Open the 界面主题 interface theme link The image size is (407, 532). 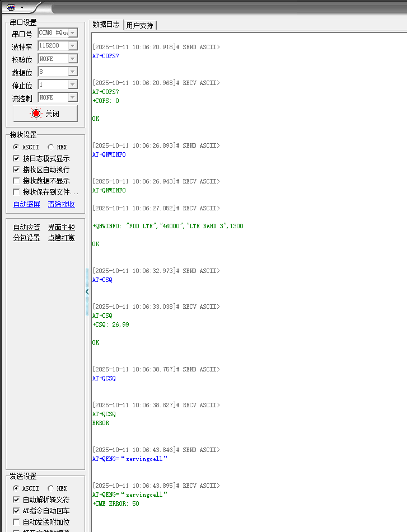click(61, 227)
